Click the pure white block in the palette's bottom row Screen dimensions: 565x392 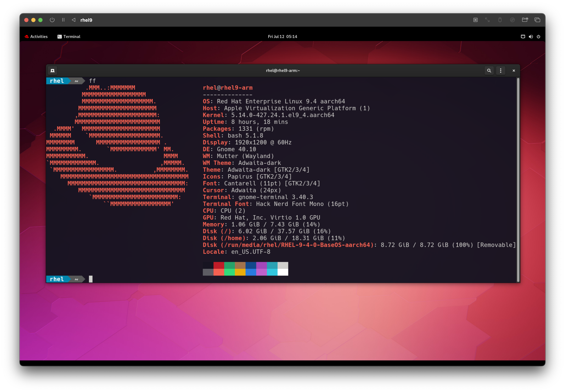(x=283, y=272)
